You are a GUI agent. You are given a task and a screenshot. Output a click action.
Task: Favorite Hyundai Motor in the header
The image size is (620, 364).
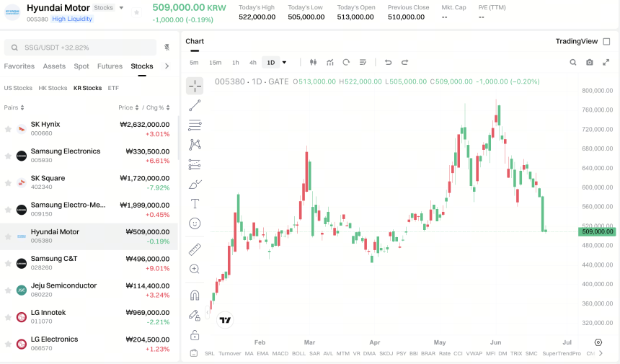coord(136,13)
